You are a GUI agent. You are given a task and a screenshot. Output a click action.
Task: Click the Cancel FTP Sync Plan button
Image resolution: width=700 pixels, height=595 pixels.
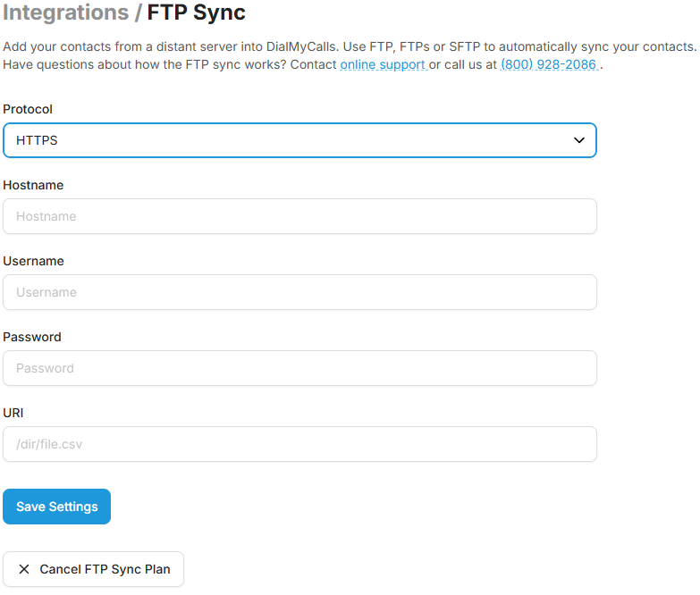pos(94,569)
